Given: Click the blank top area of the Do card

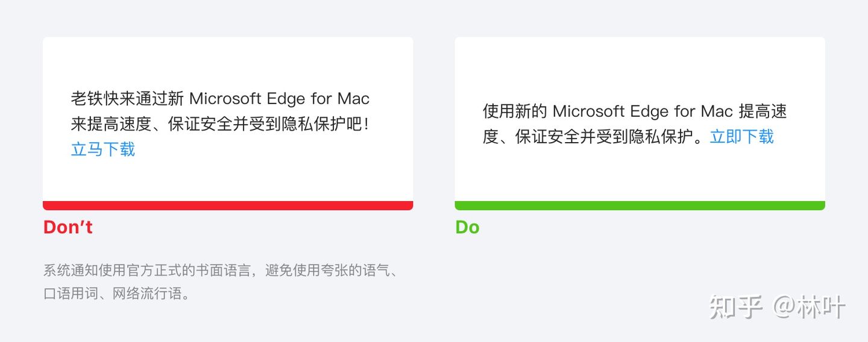Looking at the screenshot, I should 640,66.
